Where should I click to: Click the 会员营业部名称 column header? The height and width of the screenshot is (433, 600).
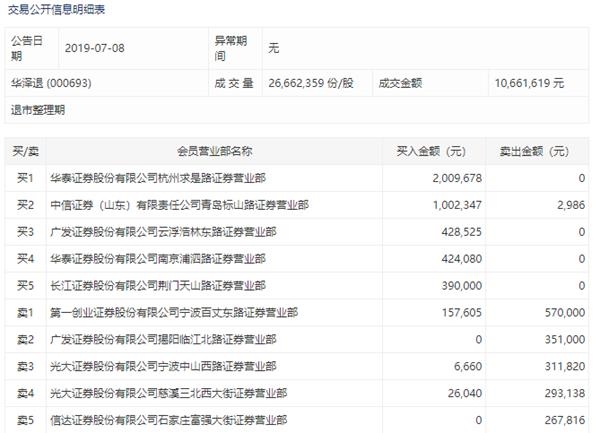[x=215, y=151]
